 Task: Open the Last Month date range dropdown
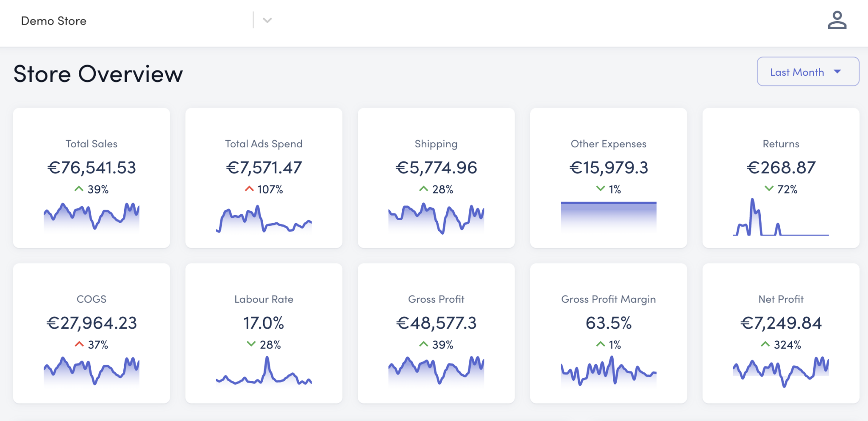pos(807,72)
